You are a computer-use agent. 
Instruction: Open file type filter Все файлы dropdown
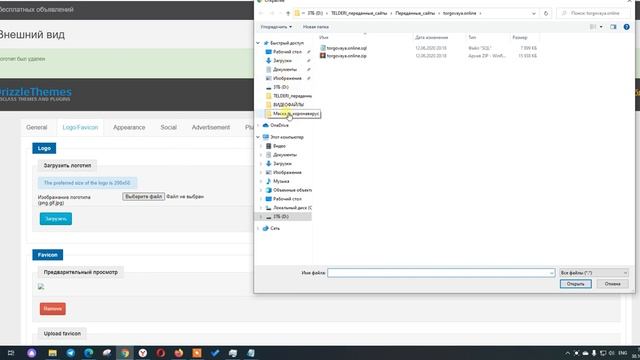594,273
